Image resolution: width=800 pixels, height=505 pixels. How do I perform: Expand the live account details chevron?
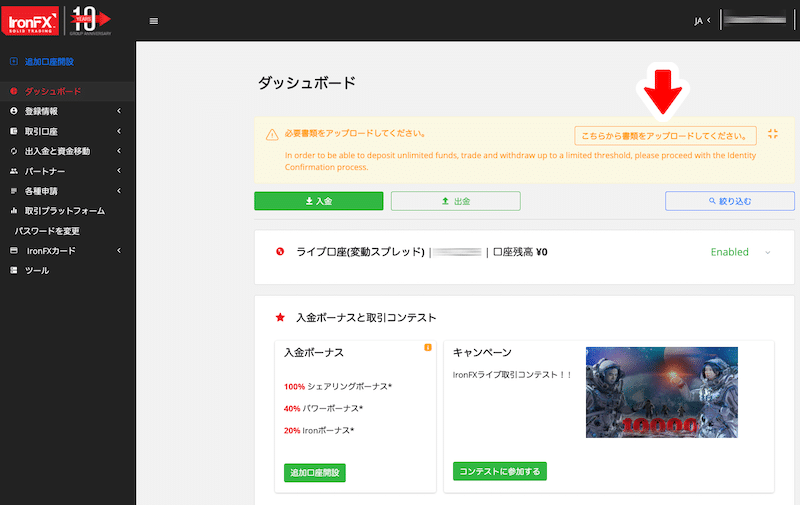coord(768,252)
